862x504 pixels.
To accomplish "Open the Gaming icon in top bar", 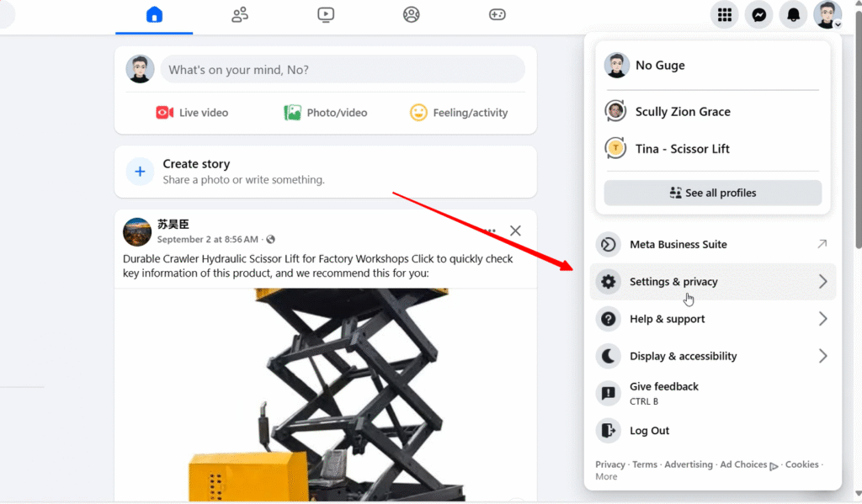I will pyautogui.click(x=497, y=15).
